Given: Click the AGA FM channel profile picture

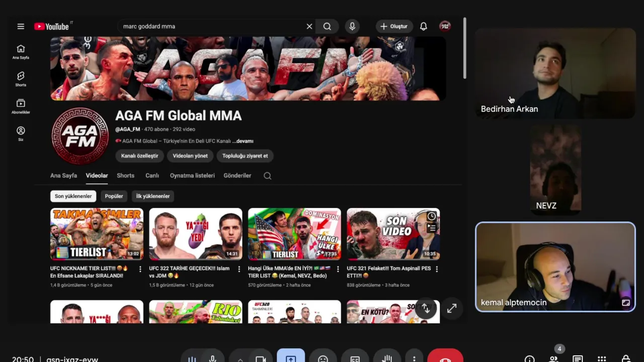Looking at the screenshot, I should click(80, 136).
